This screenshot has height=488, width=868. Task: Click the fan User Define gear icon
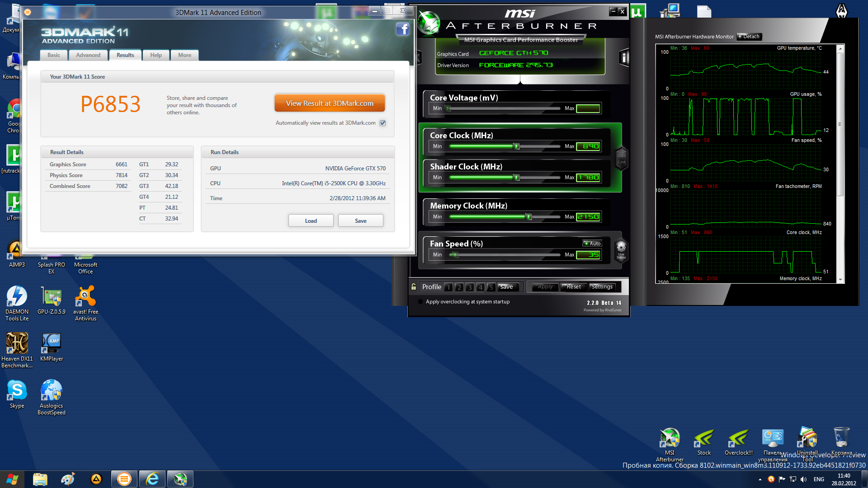tap(621, 249)
